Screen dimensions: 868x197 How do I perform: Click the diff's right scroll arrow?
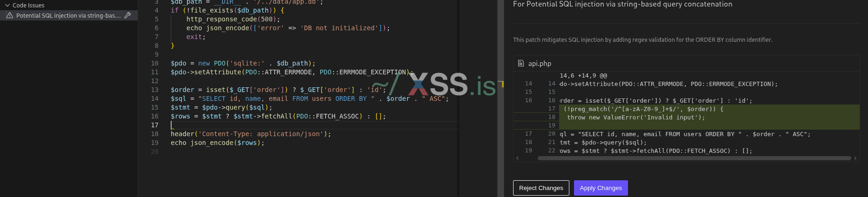[855, 158]
